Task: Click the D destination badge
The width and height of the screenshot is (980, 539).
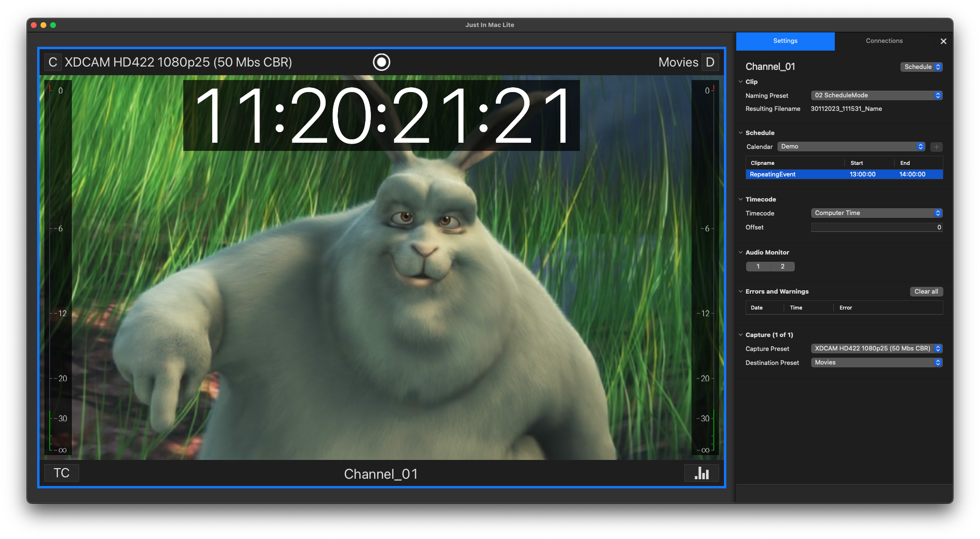Action: coord(710,62)
